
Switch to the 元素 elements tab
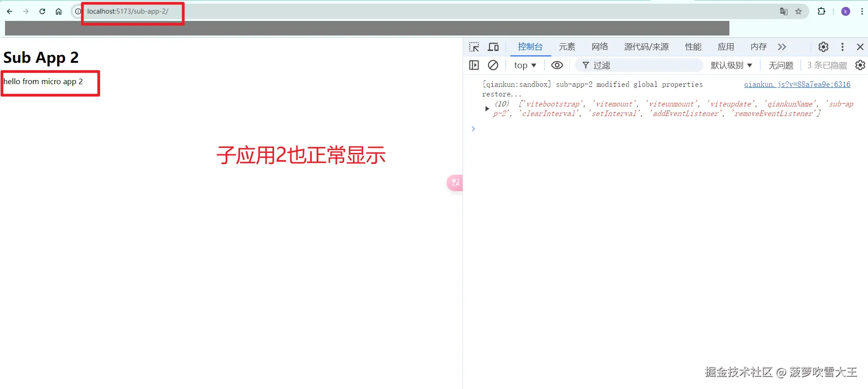click(567, 47)
